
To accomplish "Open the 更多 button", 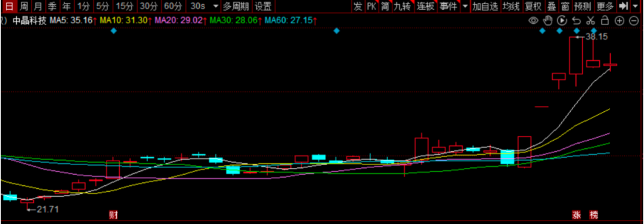I will point(605,6).
